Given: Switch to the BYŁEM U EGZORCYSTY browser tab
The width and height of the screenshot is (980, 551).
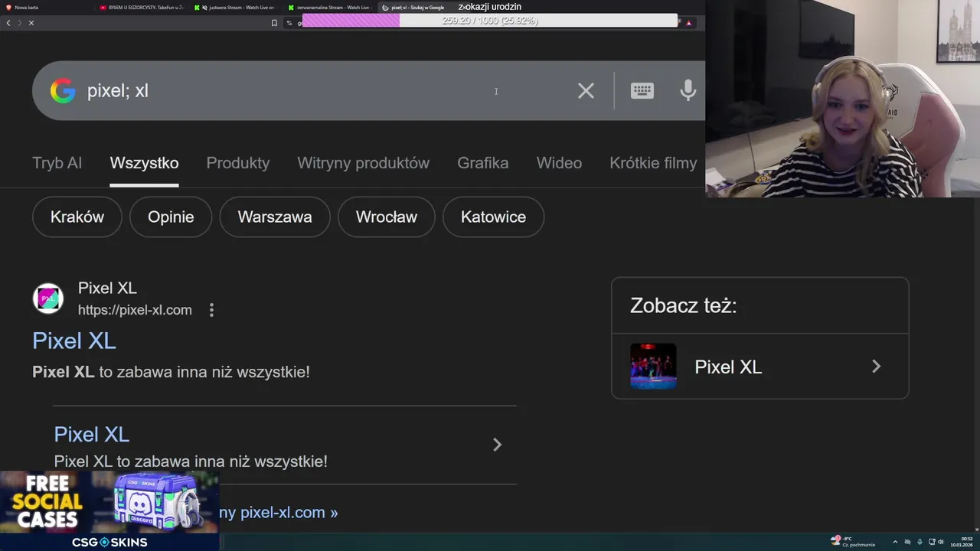Looking at the screenshot, I should pyautogui.click(x=142, y=7).
